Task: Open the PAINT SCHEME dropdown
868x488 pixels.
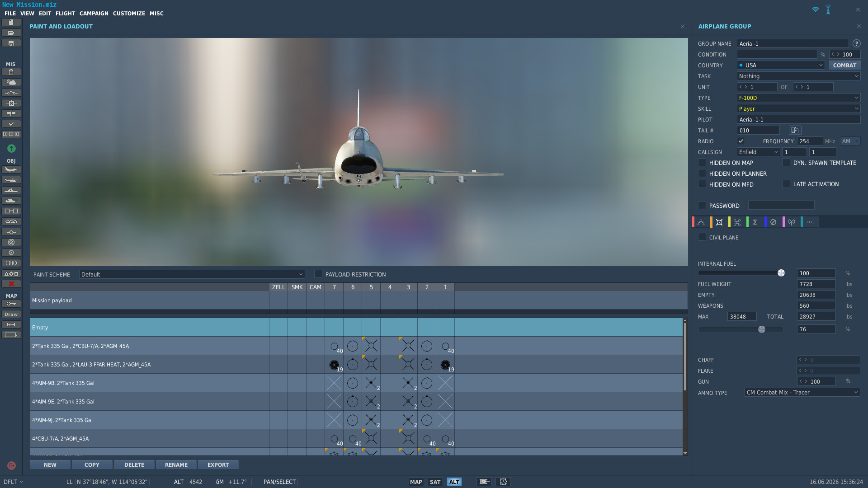Action: tap(192, 274)
